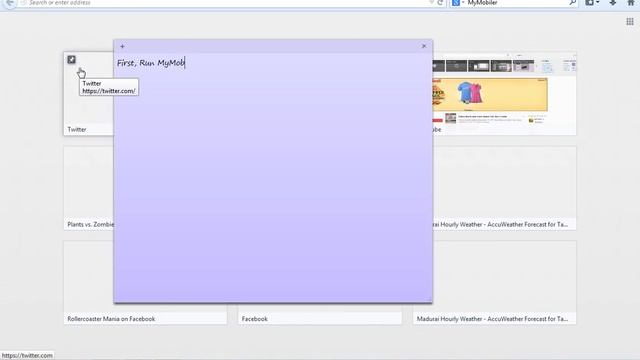Open the address bar history dropdown arrow

point(431,2)
